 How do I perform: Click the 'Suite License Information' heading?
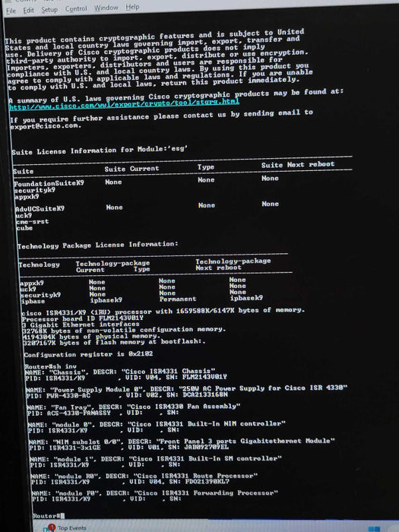[x=100, y=150]
